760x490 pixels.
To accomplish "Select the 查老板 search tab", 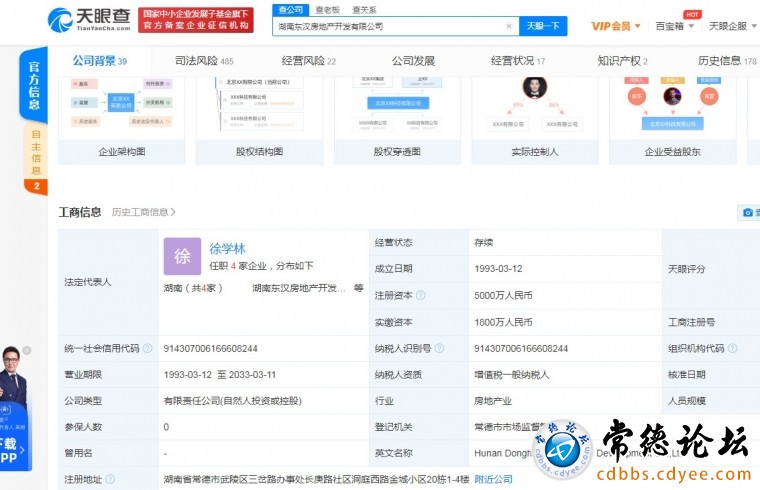I will (328, 10).
